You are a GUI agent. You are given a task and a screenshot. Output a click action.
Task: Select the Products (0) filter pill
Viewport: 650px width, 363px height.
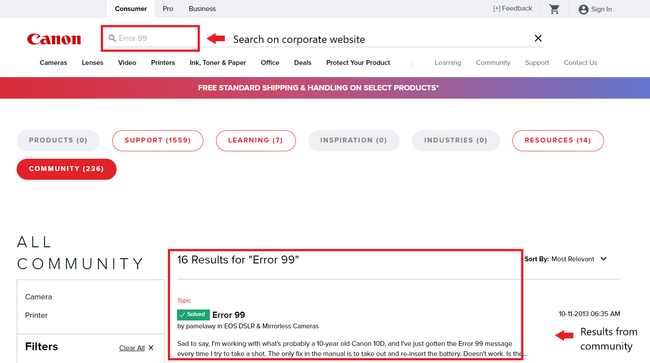58,140
